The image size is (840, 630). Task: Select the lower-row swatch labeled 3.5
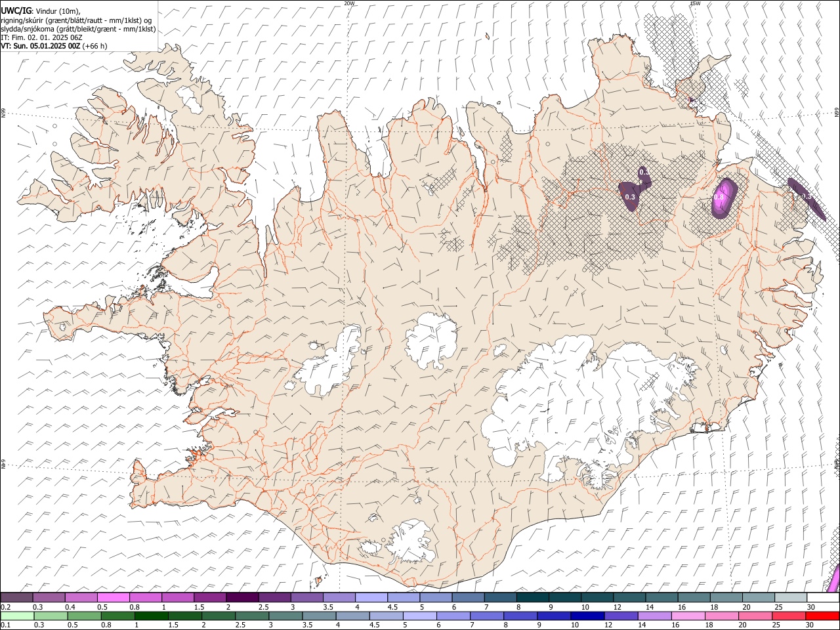point(319,616)
